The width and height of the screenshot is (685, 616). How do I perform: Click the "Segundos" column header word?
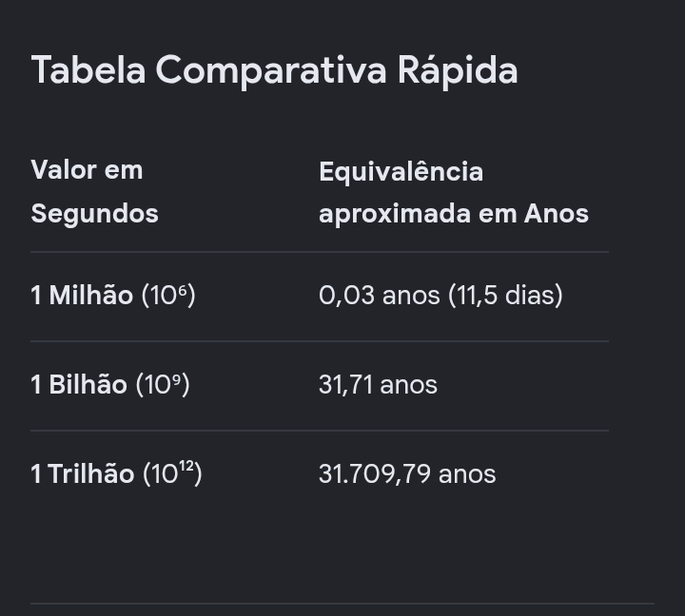click(x=94, y=214)
